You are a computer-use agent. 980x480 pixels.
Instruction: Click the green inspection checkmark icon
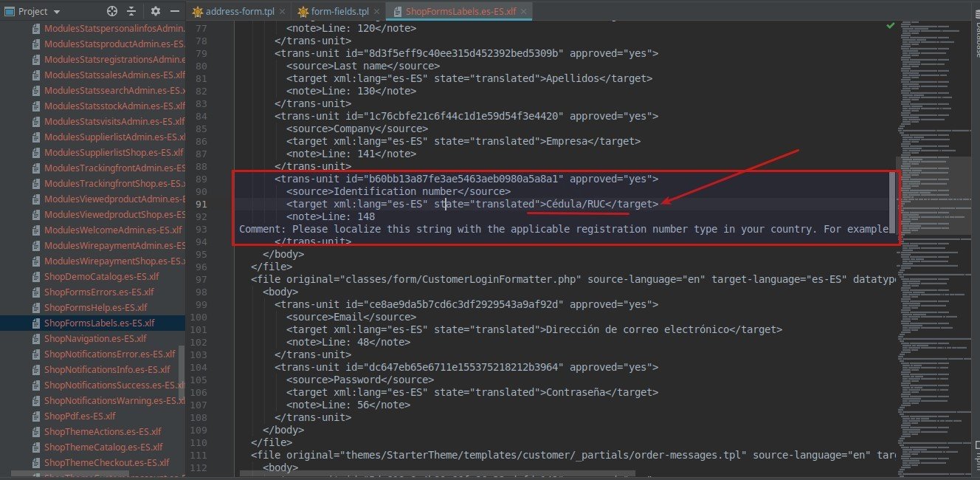point(891,25)
